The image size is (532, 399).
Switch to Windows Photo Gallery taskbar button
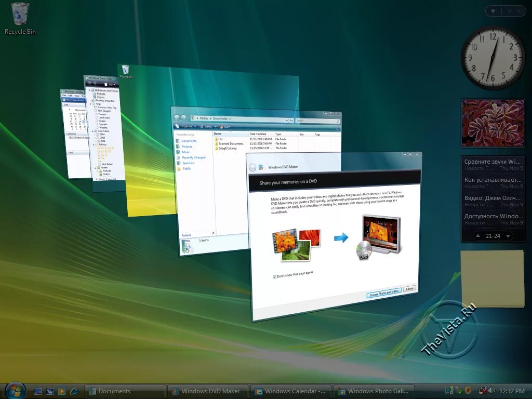(374, 391)
